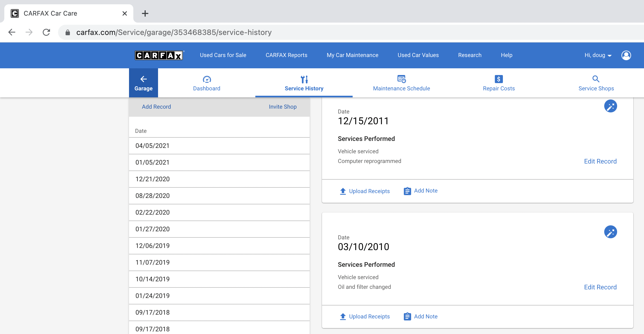Click 'Oil and filter changed' service text
Viewport: 644px width, 334px height.
364,287
